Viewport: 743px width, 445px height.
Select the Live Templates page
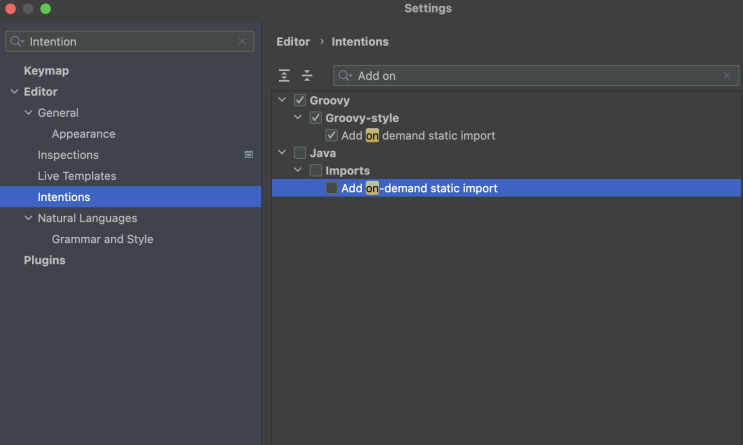click(77, 176)
